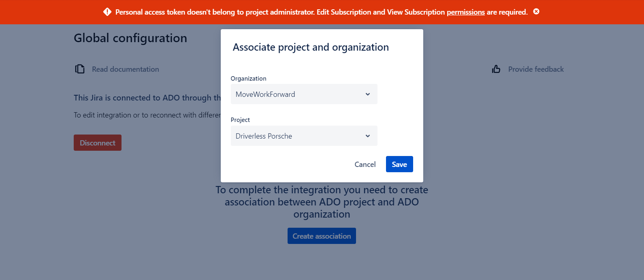Click the chevron arrow in Project field

click(x=368, y=136)
